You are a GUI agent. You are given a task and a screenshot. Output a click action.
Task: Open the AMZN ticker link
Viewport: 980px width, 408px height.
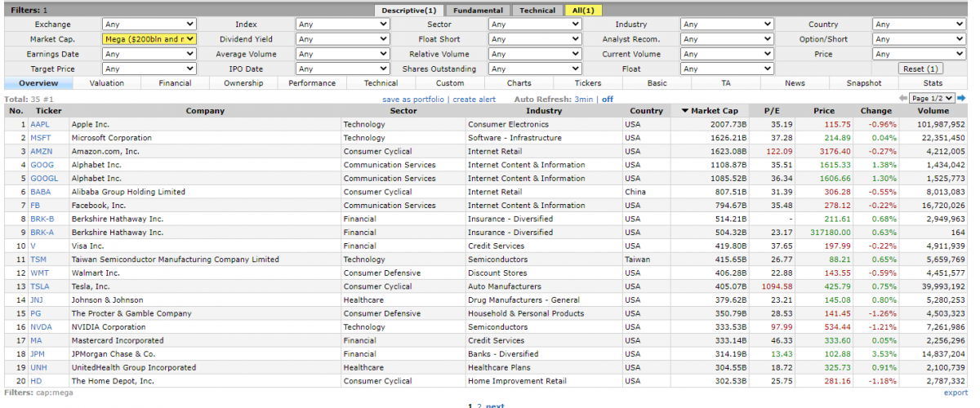[41, 152]
